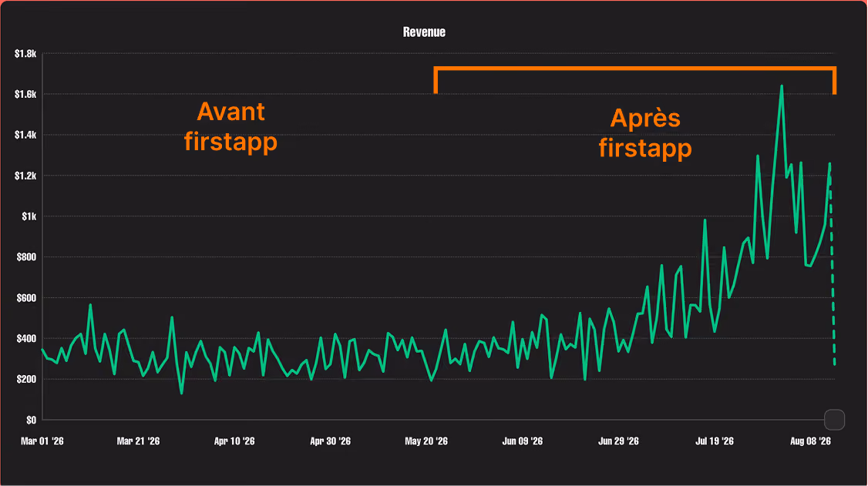Viewport: 868px width, 486px height.
Task: Click the $200 y-axis label
Action: [26, 379]
